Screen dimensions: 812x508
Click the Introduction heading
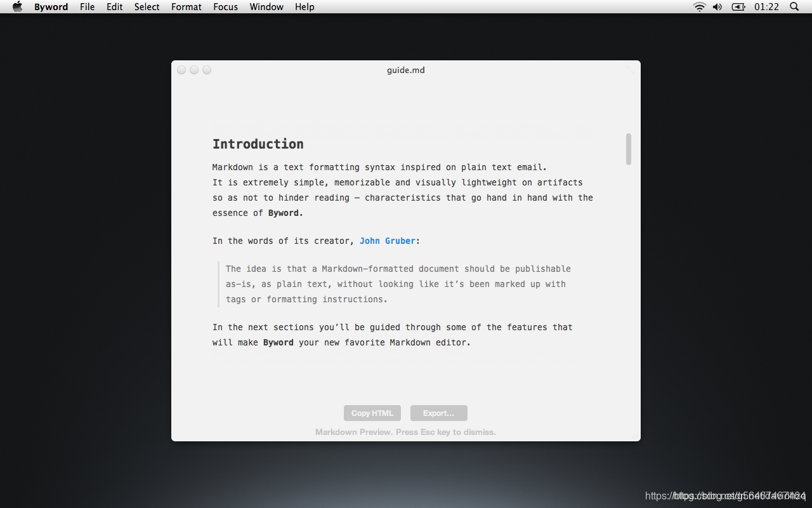pos(258,144)
